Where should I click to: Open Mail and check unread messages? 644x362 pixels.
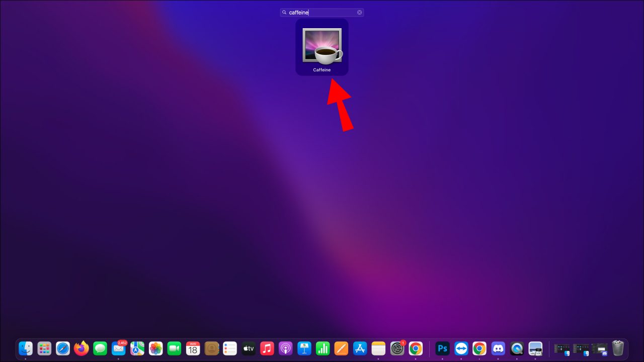tap(118, 348)
